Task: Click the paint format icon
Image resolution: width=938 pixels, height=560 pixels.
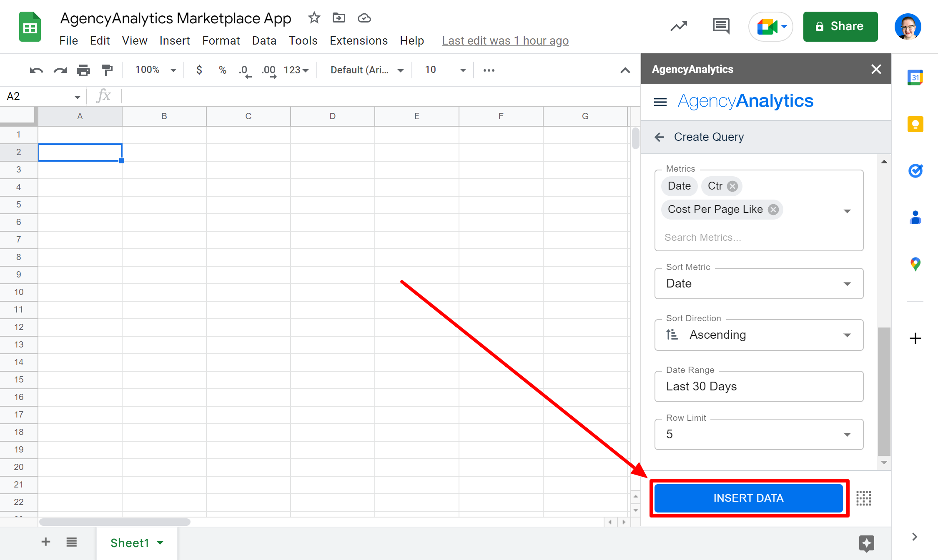Action: pos(107,70)
